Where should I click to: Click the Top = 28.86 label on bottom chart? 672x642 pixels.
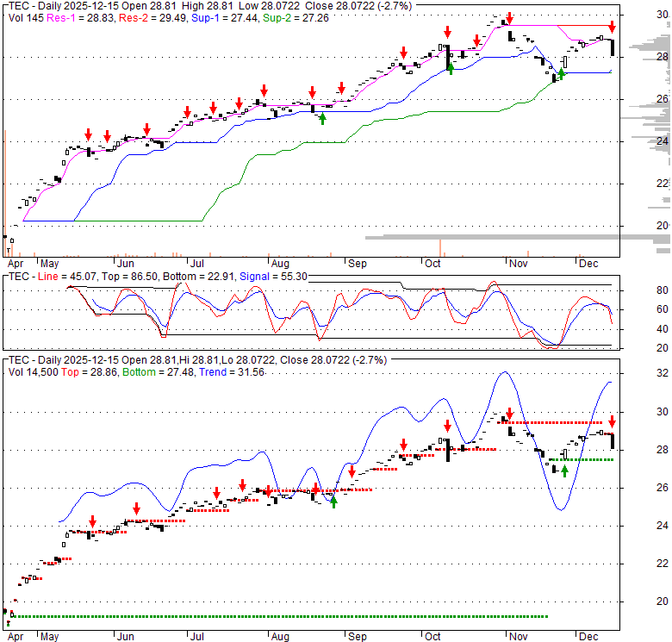click(x=90, y=372)
